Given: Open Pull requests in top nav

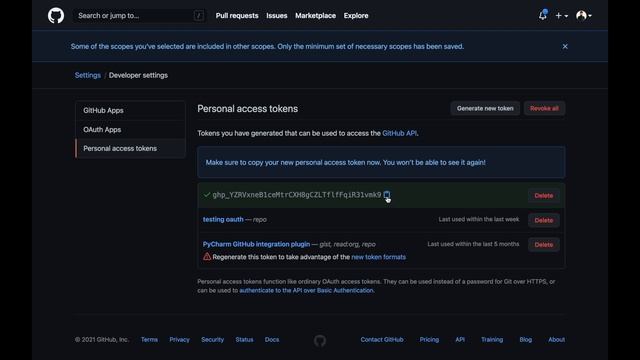Looking at the screenshot, I should 237,16.
